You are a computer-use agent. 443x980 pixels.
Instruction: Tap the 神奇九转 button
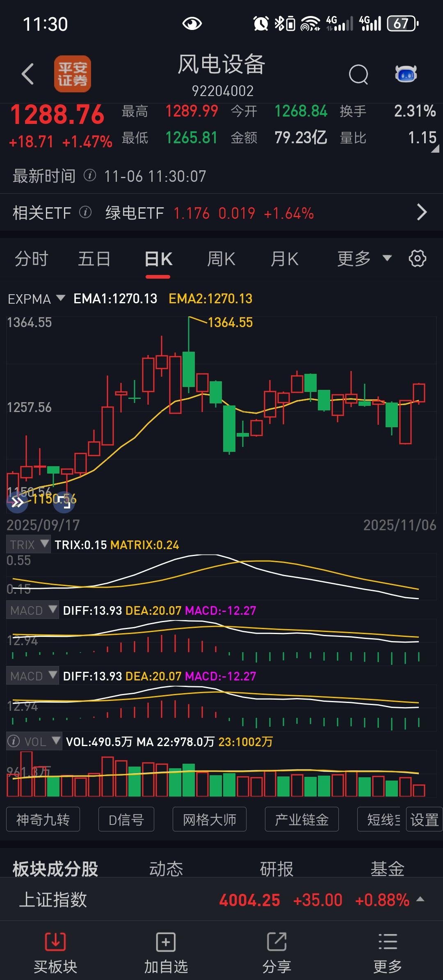click(43, 819)
